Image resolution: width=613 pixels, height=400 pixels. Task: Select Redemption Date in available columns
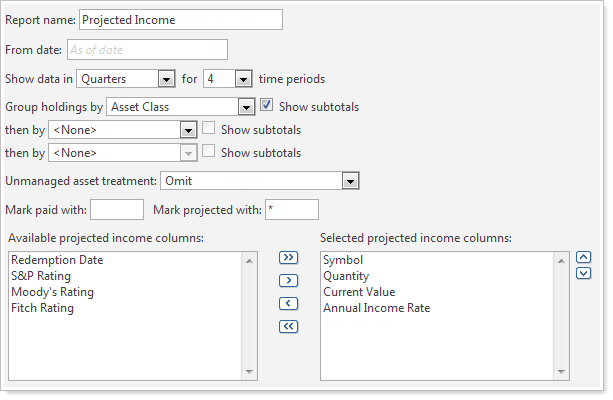coord(57,260)
